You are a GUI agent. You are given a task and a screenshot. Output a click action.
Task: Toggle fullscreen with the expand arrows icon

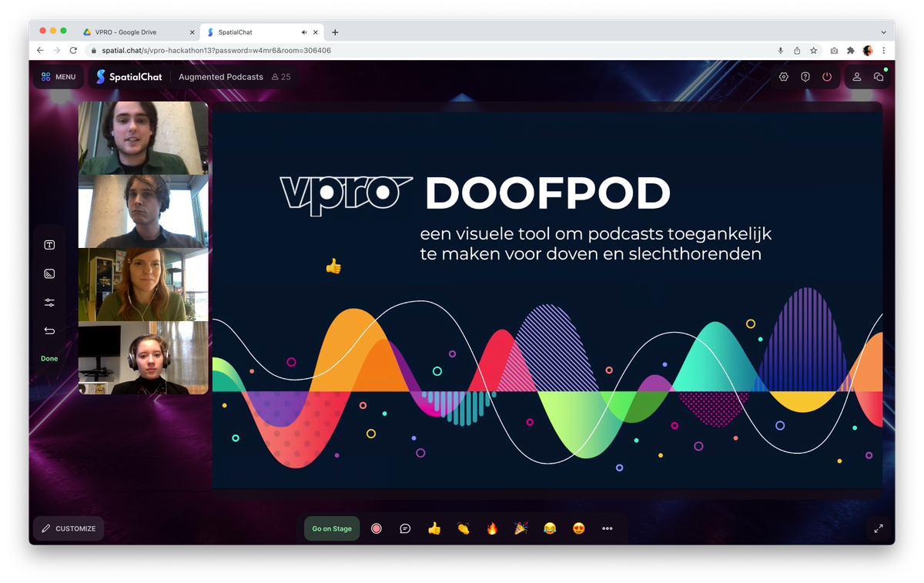(879, 528)
